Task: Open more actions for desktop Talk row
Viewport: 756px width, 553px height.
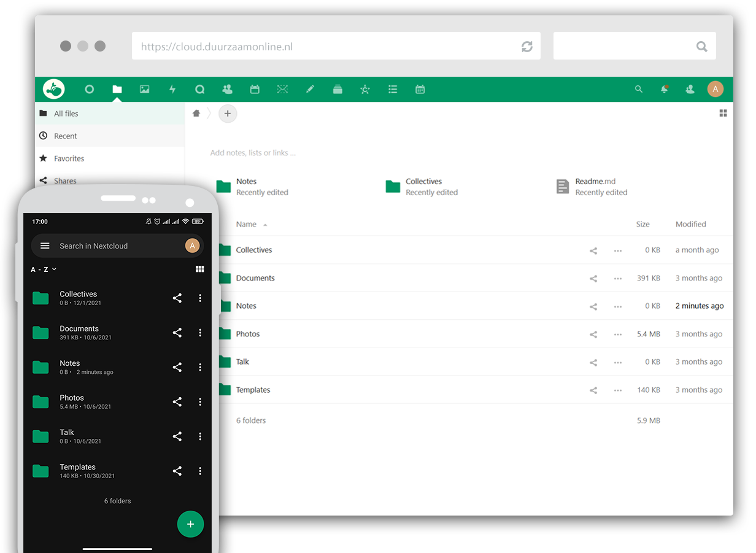Action: pyautogui.click(x=618, y=362)
